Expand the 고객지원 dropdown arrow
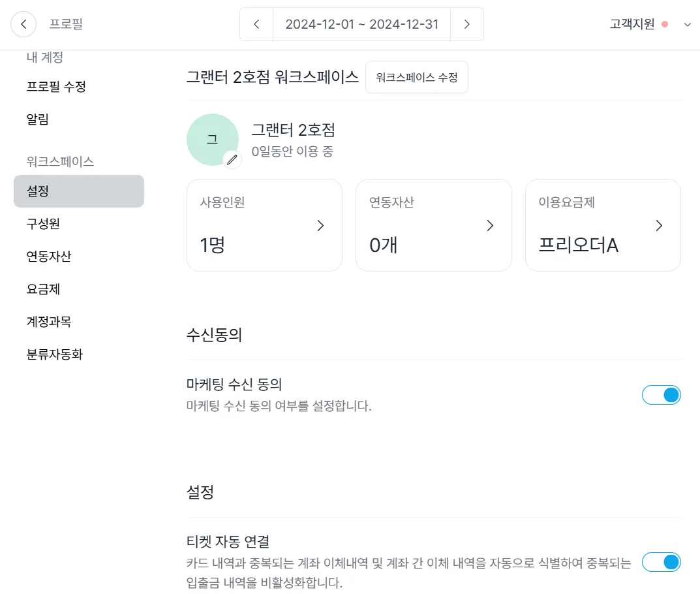This screenshot has height=594, width=700. pyautogui.click(x=688, y=25)
